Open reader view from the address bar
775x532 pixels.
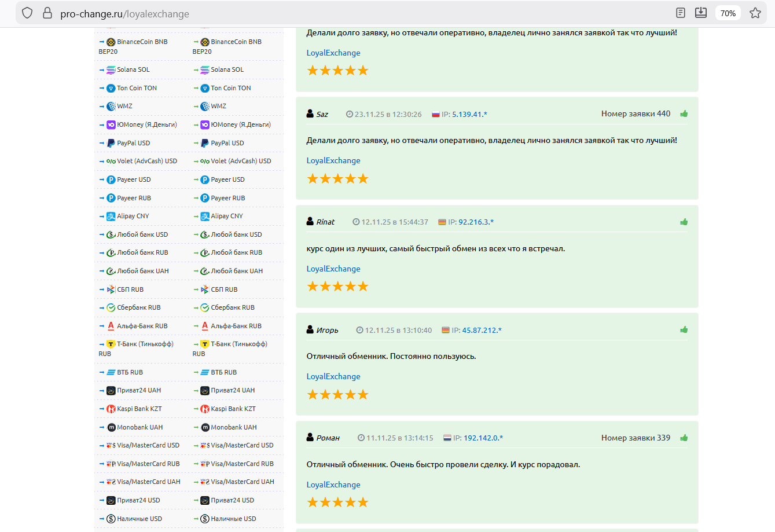[681, 13]
